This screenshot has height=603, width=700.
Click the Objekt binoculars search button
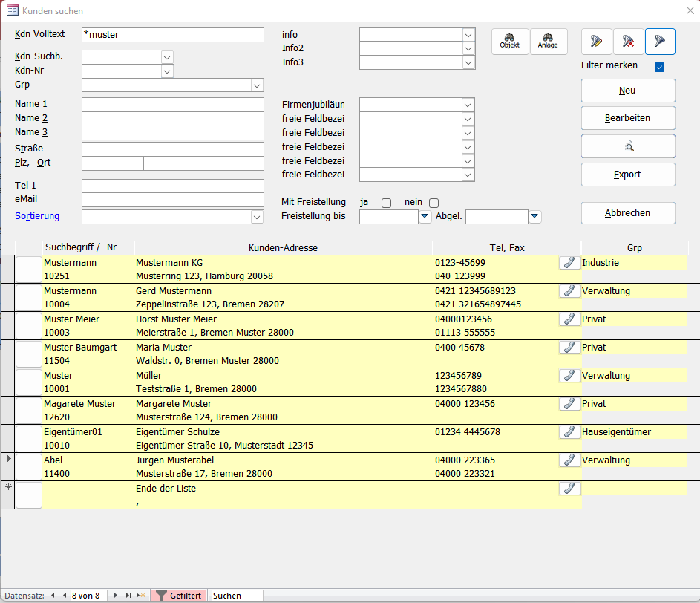click(x=510, y=42)
